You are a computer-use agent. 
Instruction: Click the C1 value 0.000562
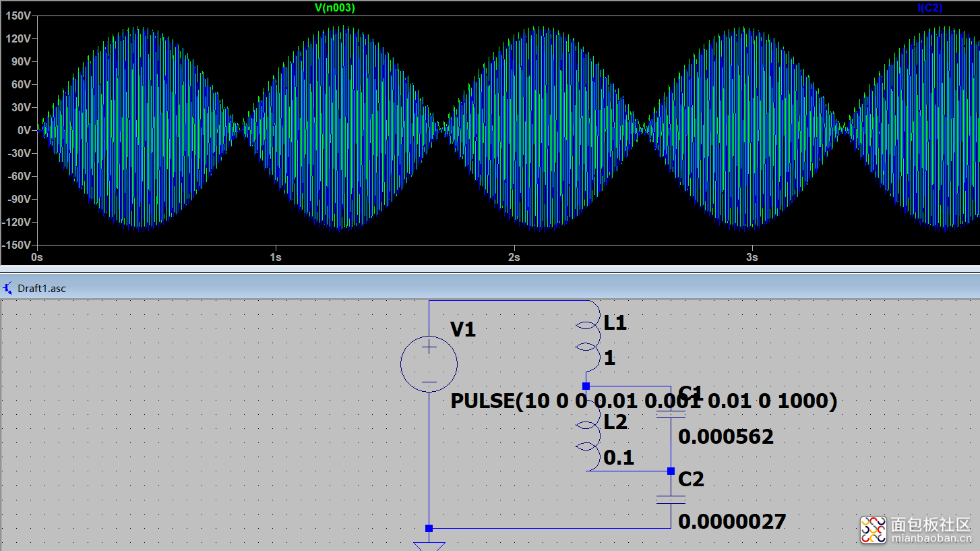(x=726, y=436)
